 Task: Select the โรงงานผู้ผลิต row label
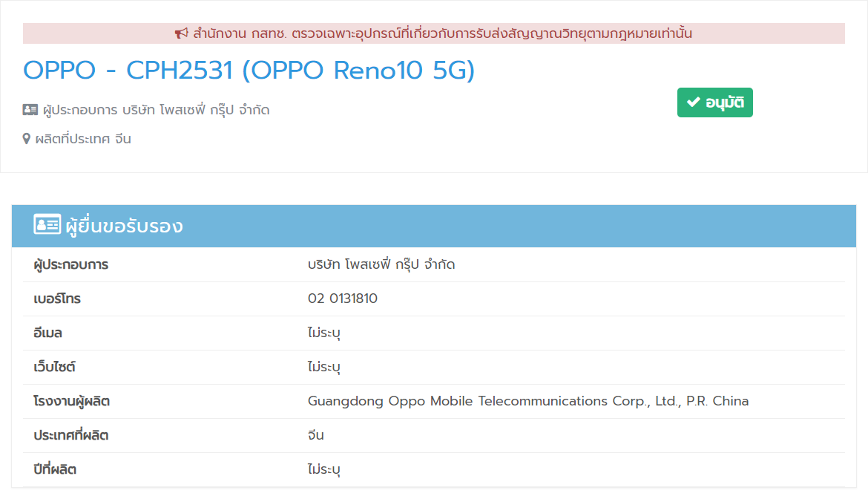coord(72,401)
